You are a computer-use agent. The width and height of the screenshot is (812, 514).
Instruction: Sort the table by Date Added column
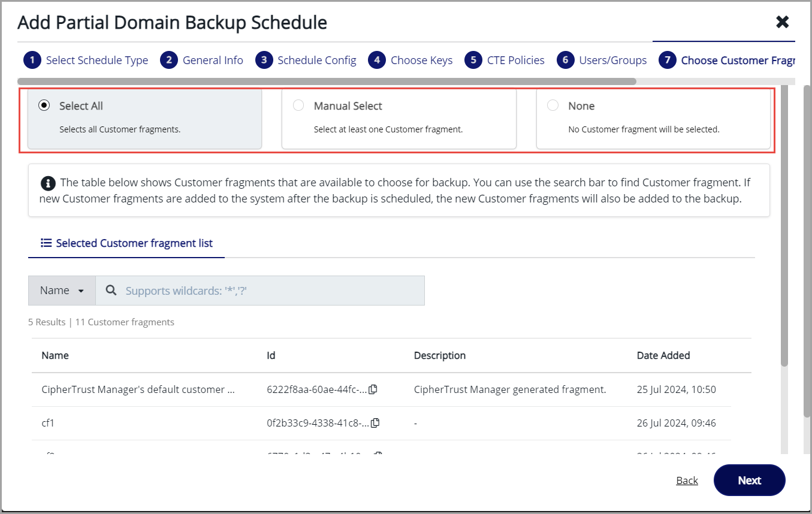663,355
